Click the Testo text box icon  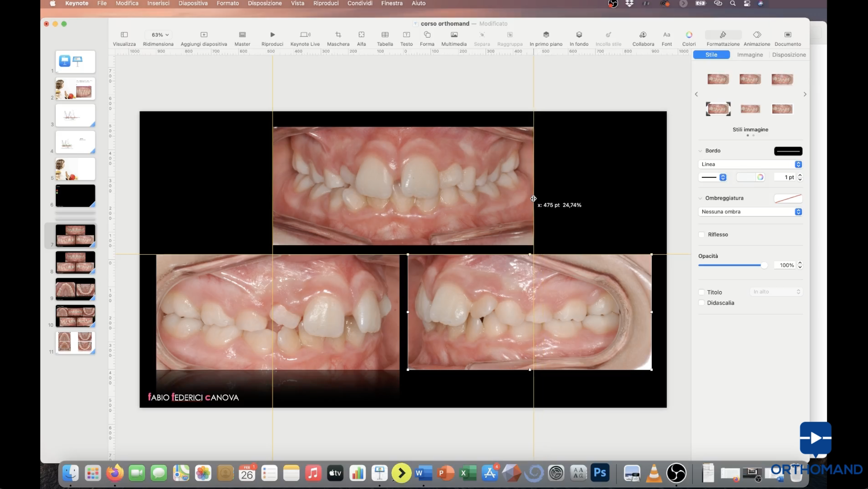[406, 35]
